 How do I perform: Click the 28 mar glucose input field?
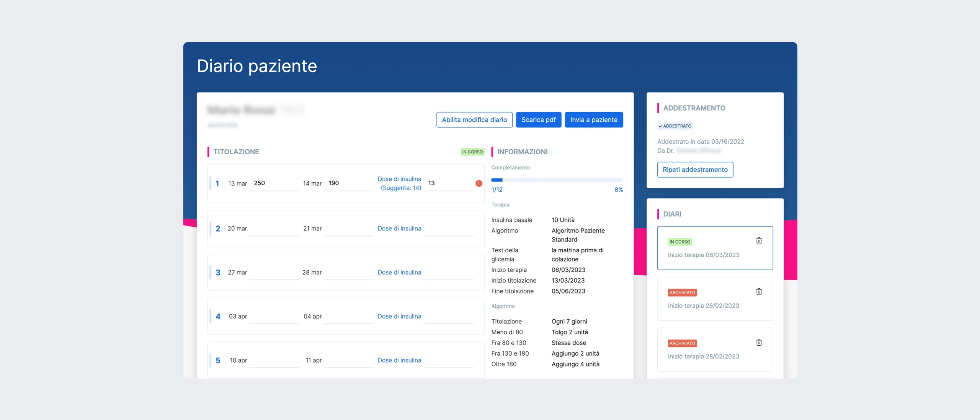(x=349, y=273)
